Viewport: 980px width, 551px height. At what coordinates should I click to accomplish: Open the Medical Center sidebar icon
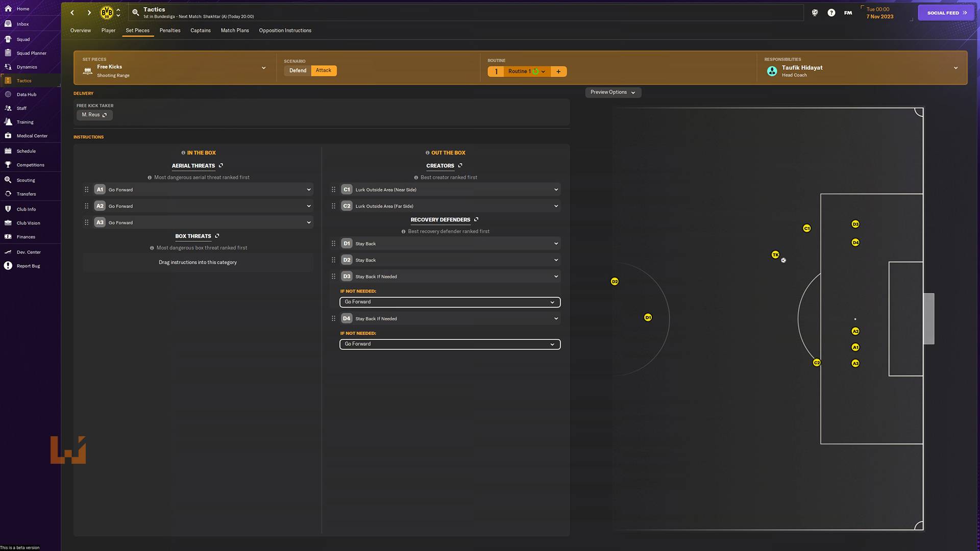pos(8,136)
